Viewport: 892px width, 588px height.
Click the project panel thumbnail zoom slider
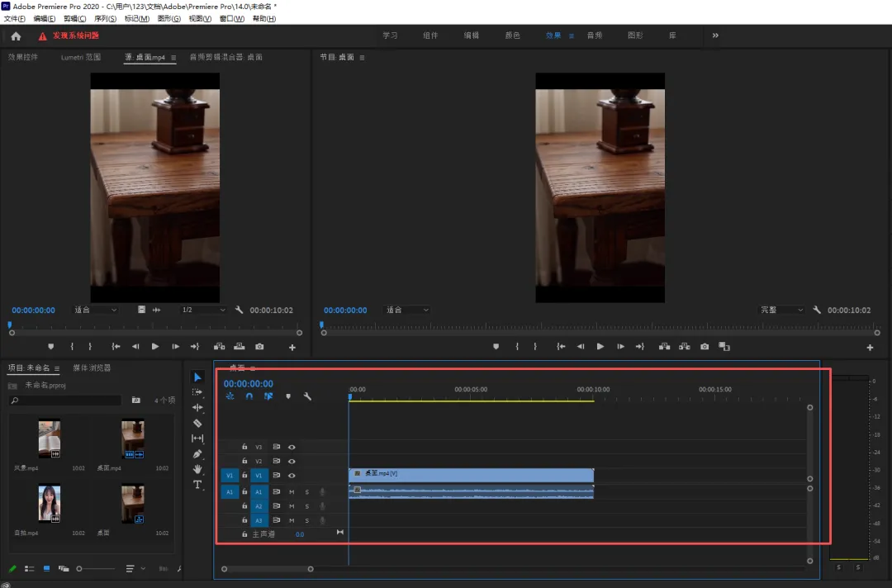click(80, 569)
